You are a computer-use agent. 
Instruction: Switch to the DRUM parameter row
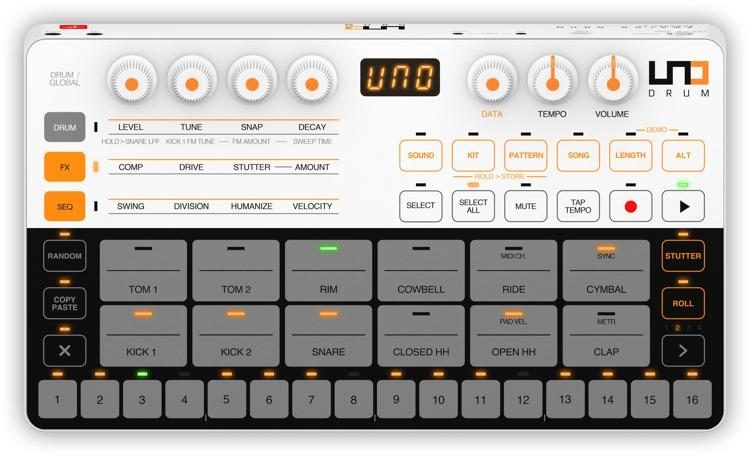(65, 128)
